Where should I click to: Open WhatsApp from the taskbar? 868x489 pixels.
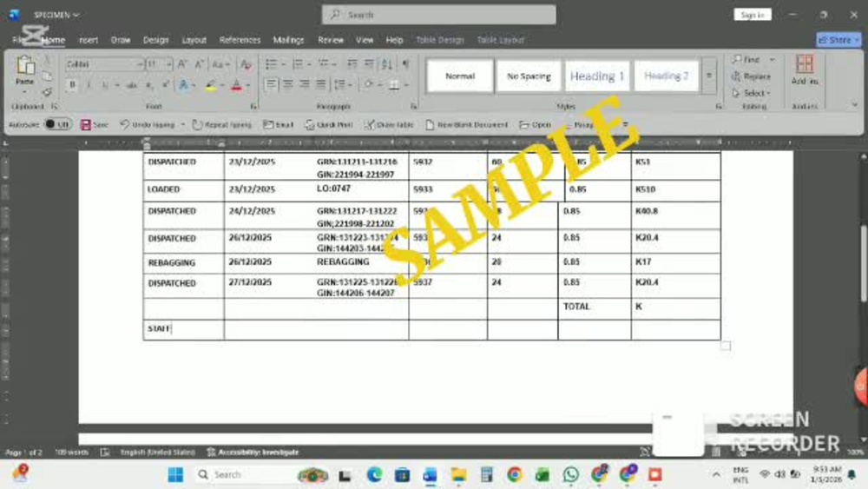(571, 474)
